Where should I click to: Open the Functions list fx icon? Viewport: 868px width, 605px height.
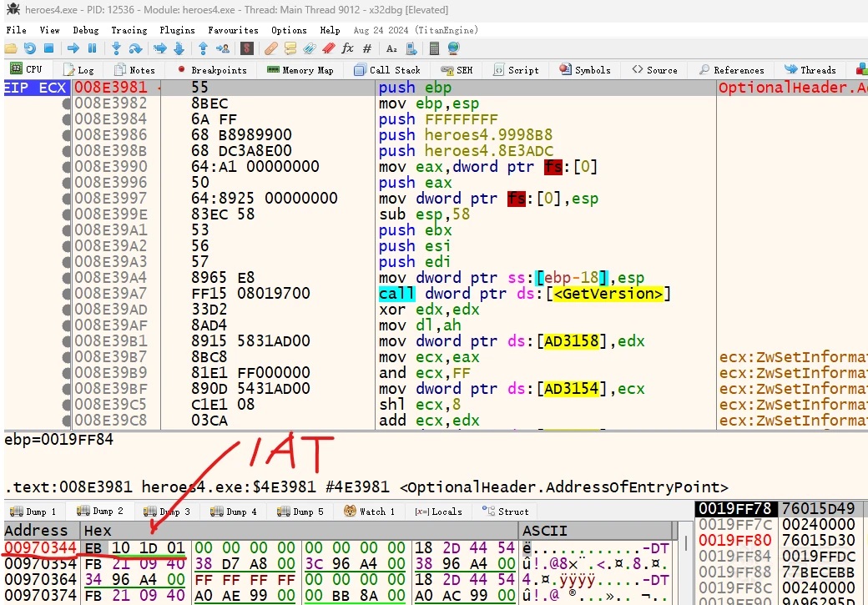point(348,48)
